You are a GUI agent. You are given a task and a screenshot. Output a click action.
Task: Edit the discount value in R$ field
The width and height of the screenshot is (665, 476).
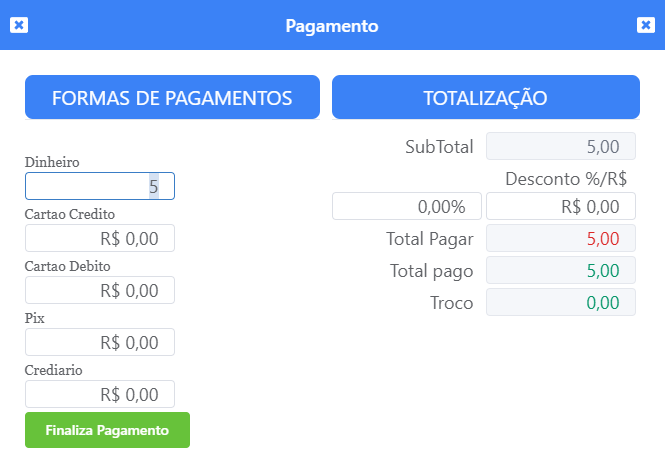point(560,207)
